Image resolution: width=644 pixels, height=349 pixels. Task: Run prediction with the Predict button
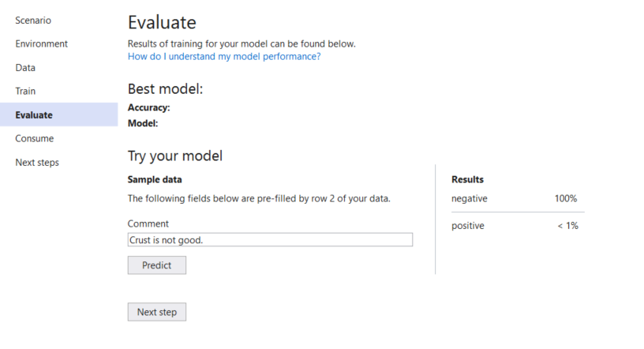[157, 265]
